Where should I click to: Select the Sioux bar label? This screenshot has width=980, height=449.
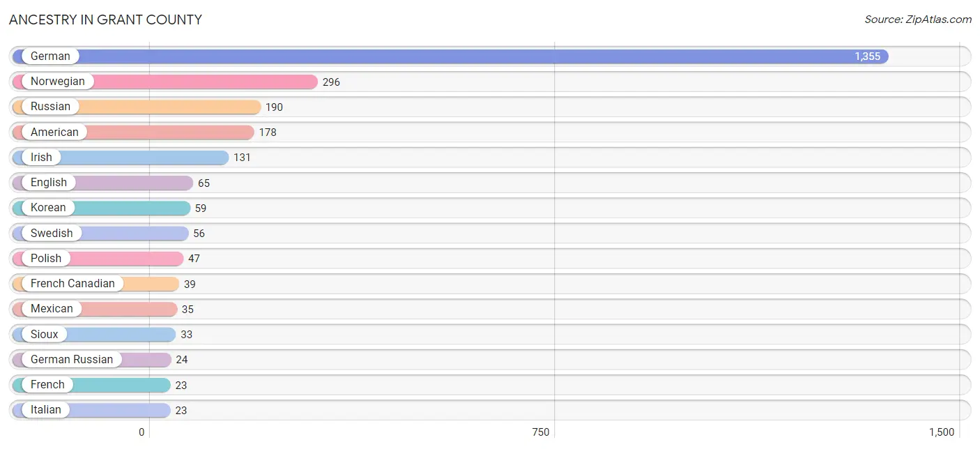point(45,334)
